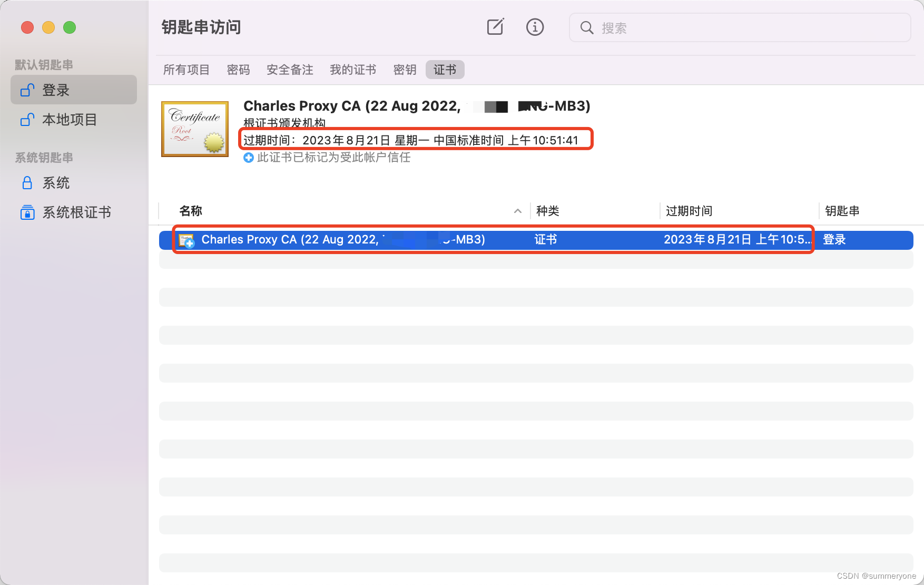
Task: Click the blue plus badge beside the trust text
Action: tap(248, 157)
